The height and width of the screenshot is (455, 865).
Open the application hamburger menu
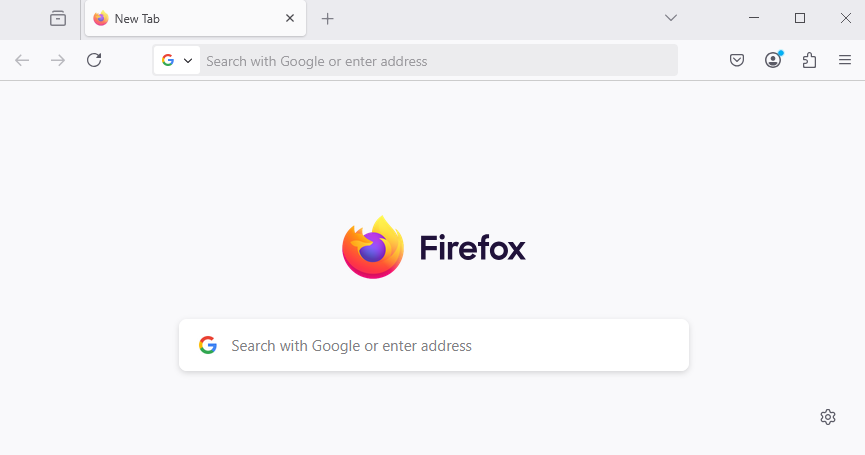(x=845, y=60)
